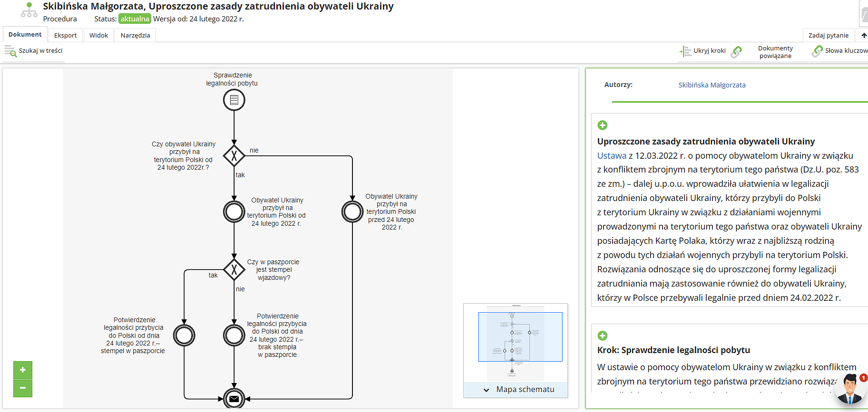Expand the Krok: Sprawdzenie legalności pobytu section
Screen dimensions: 868x412
(603, 335)
